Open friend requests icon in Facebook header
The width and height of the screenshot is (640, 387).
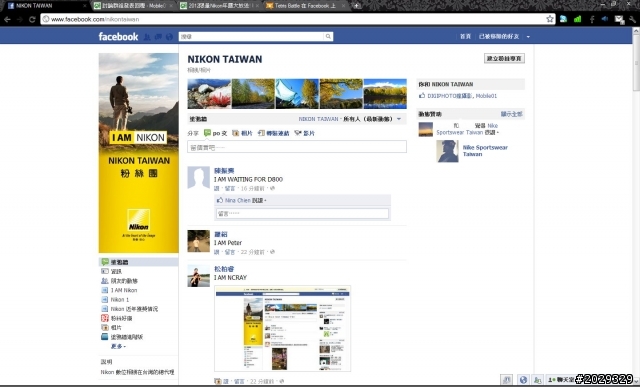coord(147,37)
